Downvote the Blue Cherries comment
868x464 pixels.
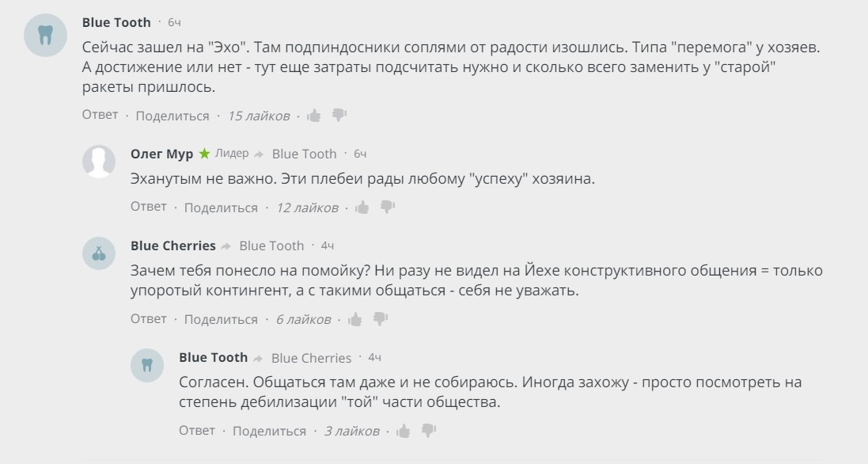(x=380, y=318)
